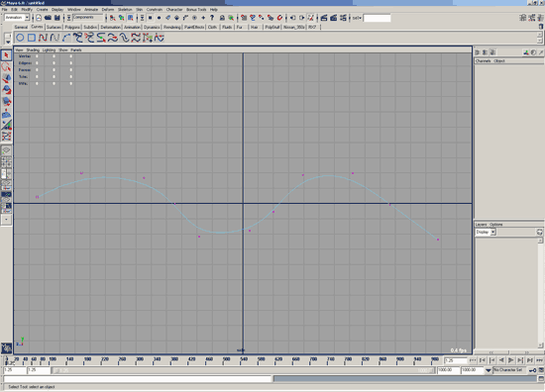Pick the CV Curve tool on the shelf
545x392 pixels.
[x=43, y=38]
